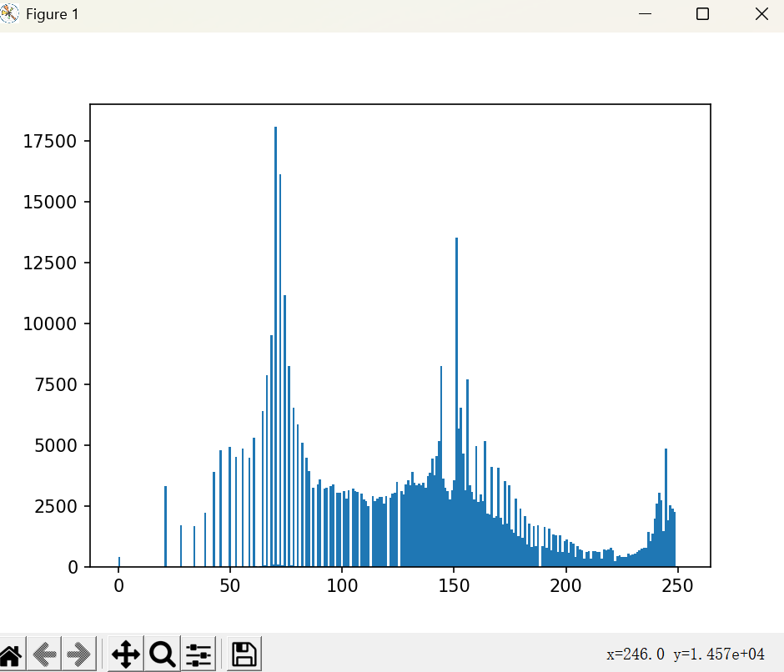Click the y-axis label 7500

56,384
